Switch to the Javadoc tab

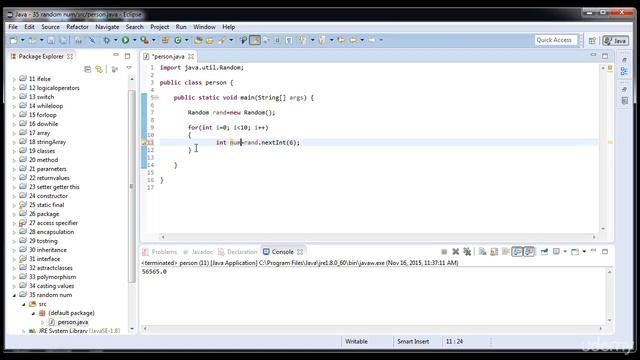pyautogui.click(x=198, y=252)
